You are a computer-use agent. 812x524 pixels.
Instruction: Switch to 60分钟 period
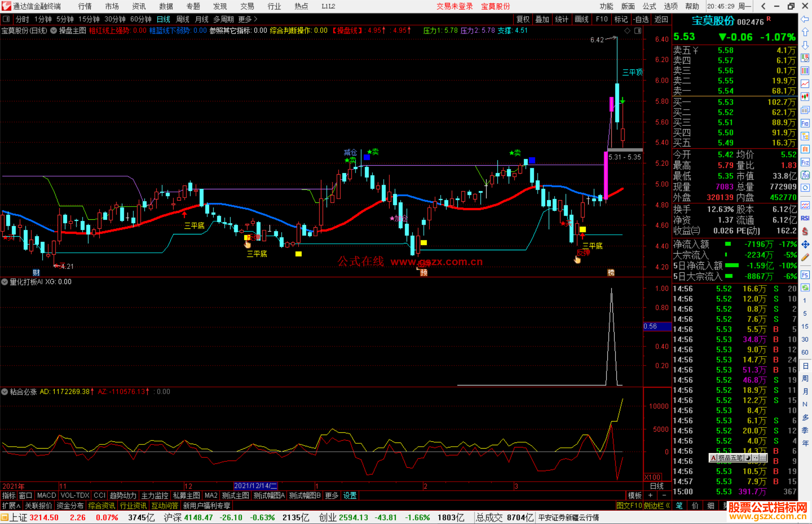[x=141, y=19]
